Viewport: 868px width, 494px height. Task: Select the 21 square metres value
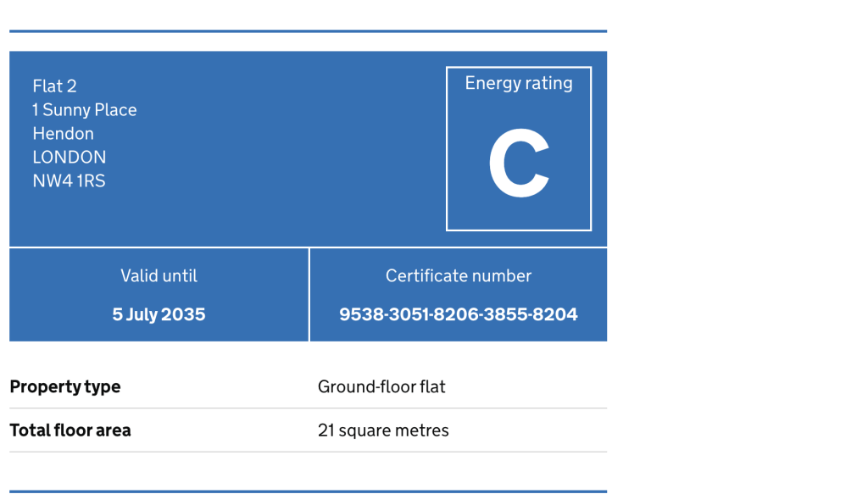(x=383, y=430)
